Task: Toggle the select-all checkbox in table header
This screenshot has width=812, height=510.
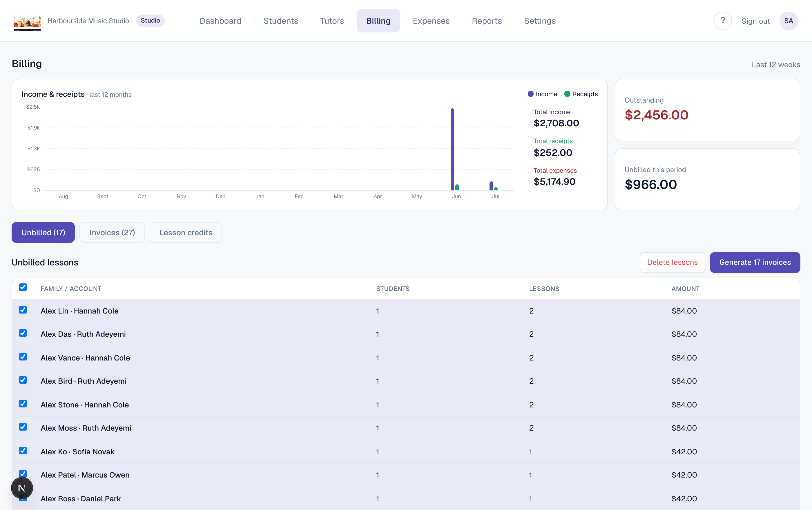Action: (23, 287)
